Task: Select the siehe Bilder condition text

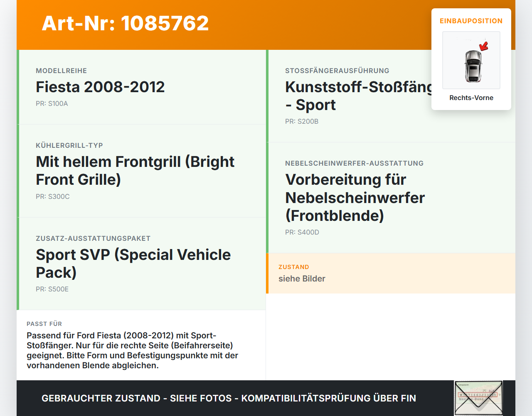Action: tap(302, 279)
